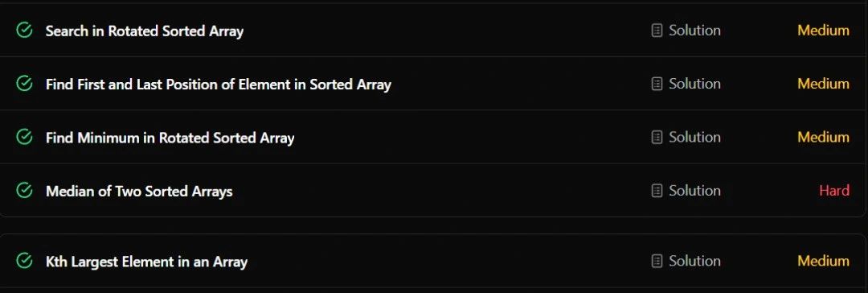Open the Search in Rotated Sorted Array problem
Screen dimensions: 868x293
[145, 31]
